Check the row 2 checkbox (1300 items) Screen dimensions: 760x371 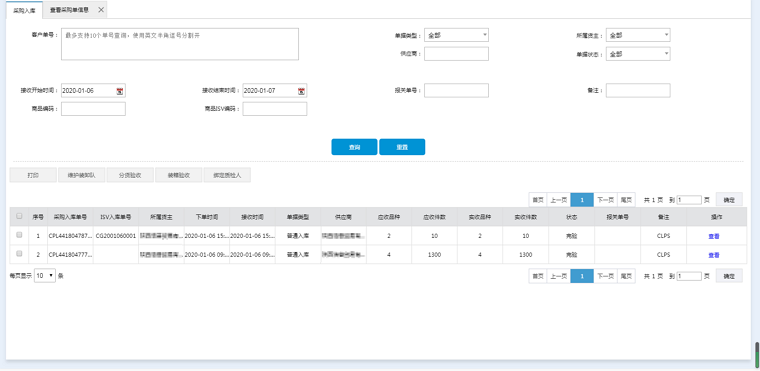(19, 254)
